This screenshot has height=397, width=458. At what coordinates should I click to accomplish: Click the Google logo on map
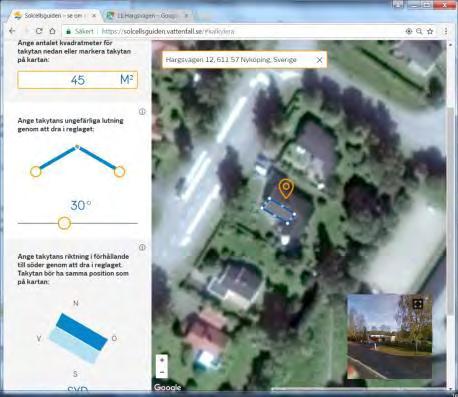(167, 387)
